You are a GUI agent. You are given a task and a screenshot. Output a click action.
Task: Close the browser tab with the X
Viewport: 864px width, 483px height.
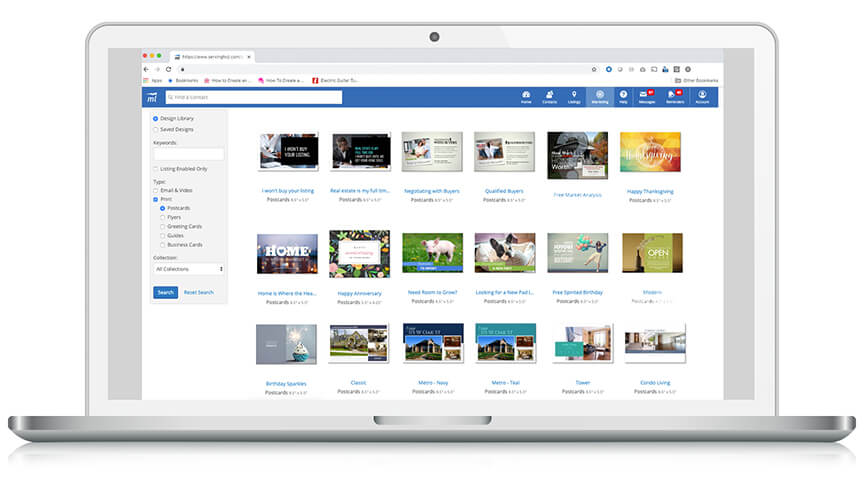249,57
